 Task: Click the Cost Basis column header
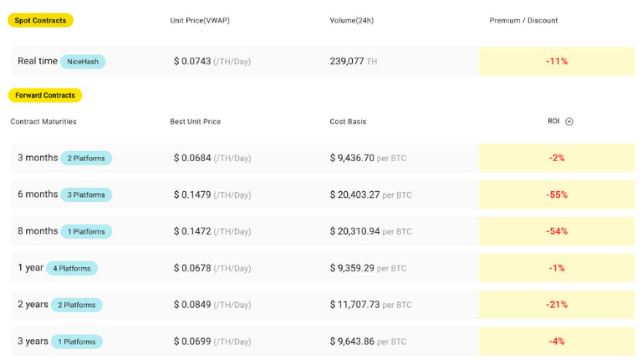tap(348, 122)
